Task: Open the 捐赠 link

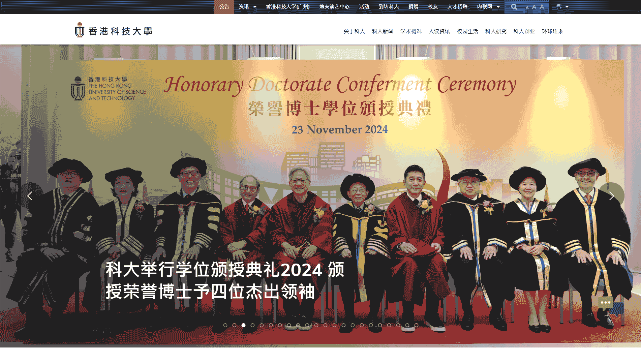Action: [x=413, y=7]
